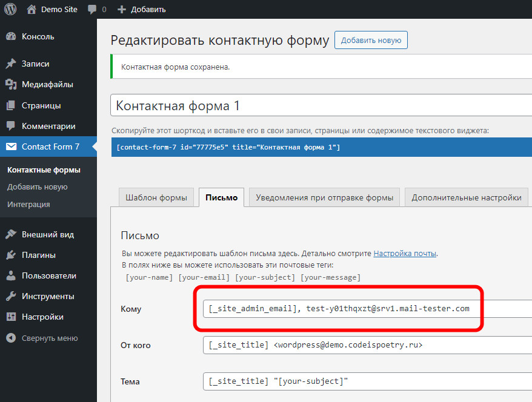Viewport: 532px width, 402px height.
Task: Open the Пользователи menu item
Action: pos(48,275)
